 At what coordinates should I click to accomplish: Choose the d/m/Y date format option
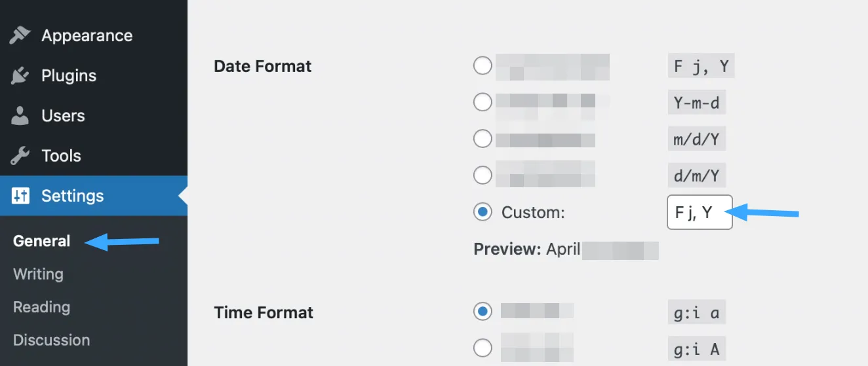483,175
